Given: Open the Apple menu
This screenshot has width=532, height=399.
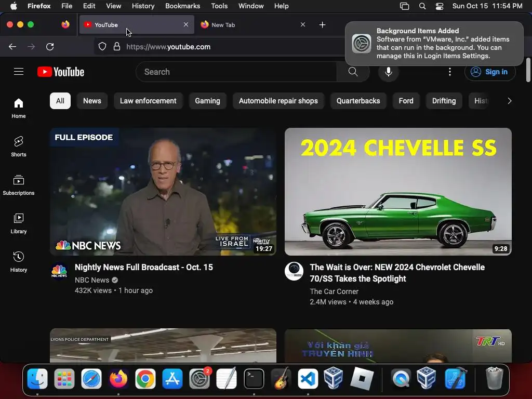Looking at the screenshot, I should pos(14,6).
